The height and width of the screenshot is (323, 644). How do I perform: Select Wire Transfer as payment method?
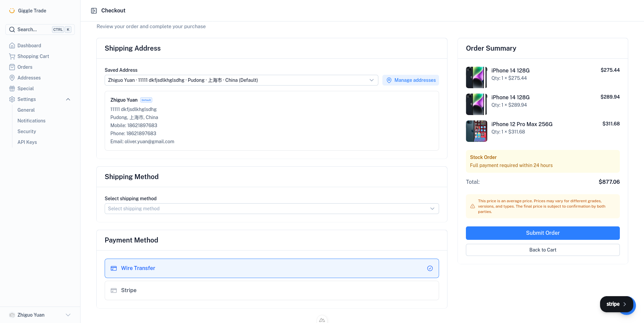click(272, 268)
